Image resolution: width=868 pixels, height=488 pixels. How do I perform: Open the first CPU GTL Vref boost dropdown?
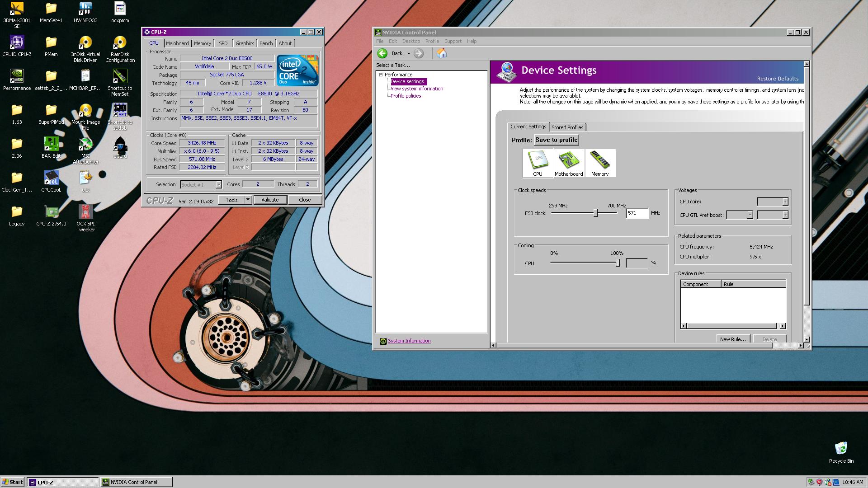pyautogui.click(x=750, y=215)
